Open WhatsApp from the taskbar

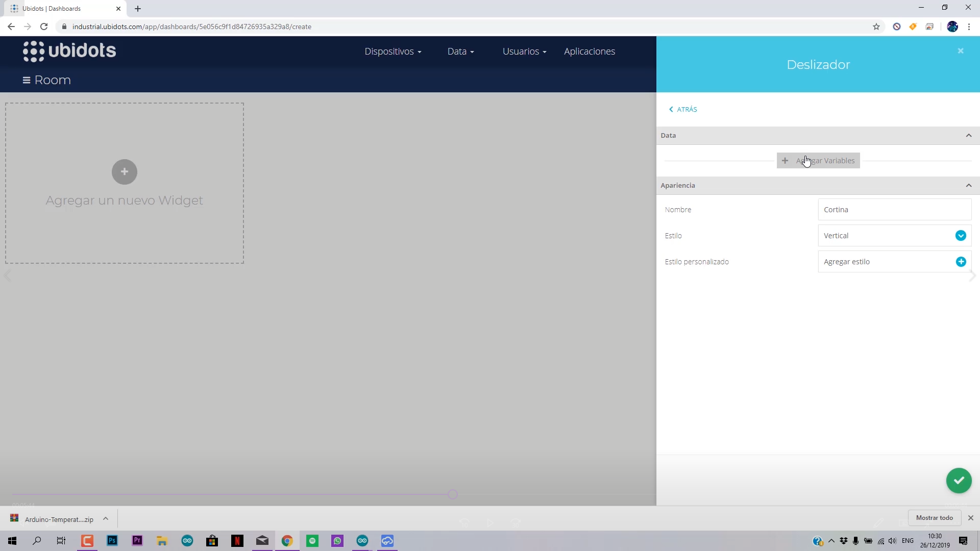(337, 541)
